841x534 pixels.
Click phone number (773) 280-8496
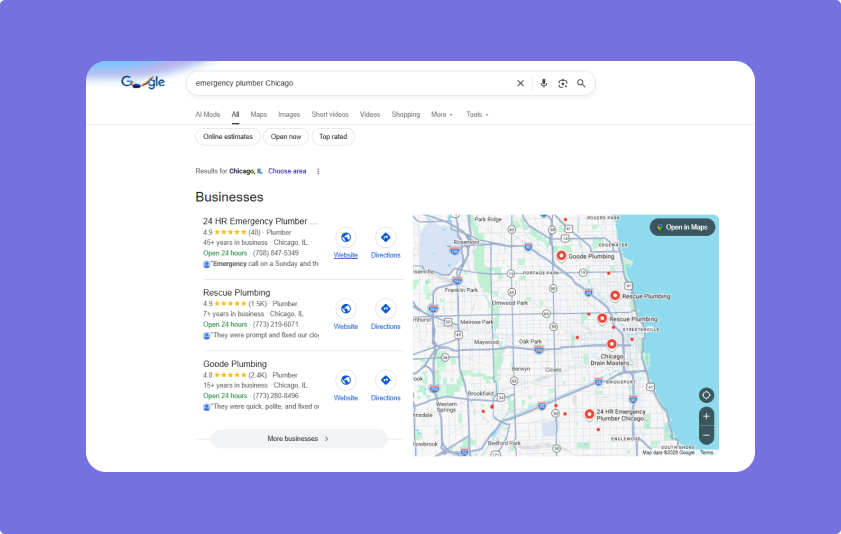point(276,396)
